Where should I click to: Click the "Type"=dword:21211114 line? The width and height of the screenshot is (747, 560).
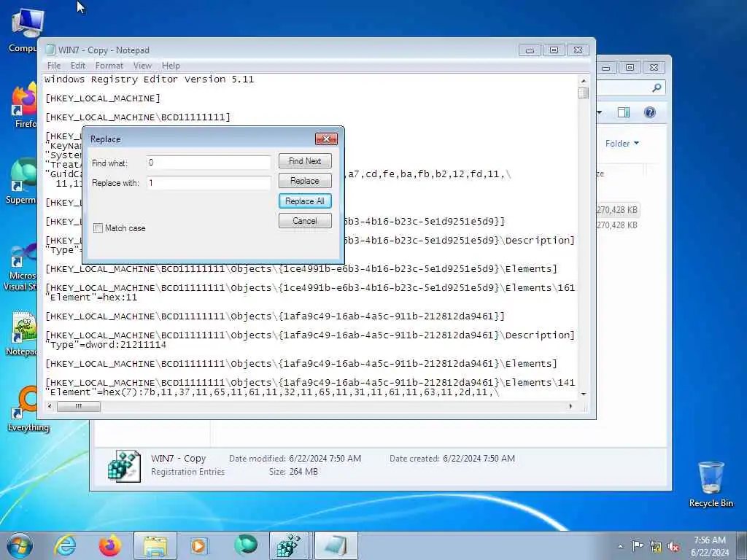[106, 345]
